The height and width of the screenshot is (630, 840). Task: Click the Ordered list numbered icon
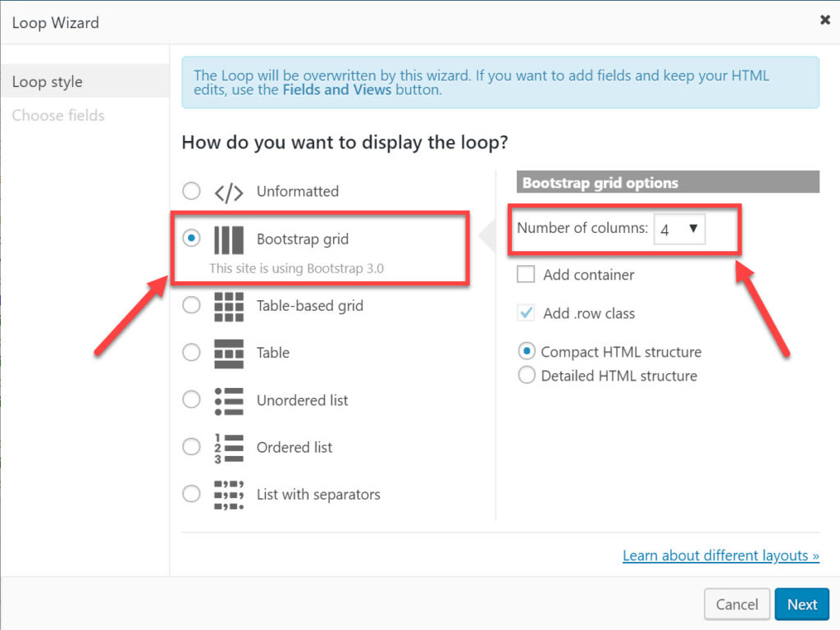(x=229, y=448)
